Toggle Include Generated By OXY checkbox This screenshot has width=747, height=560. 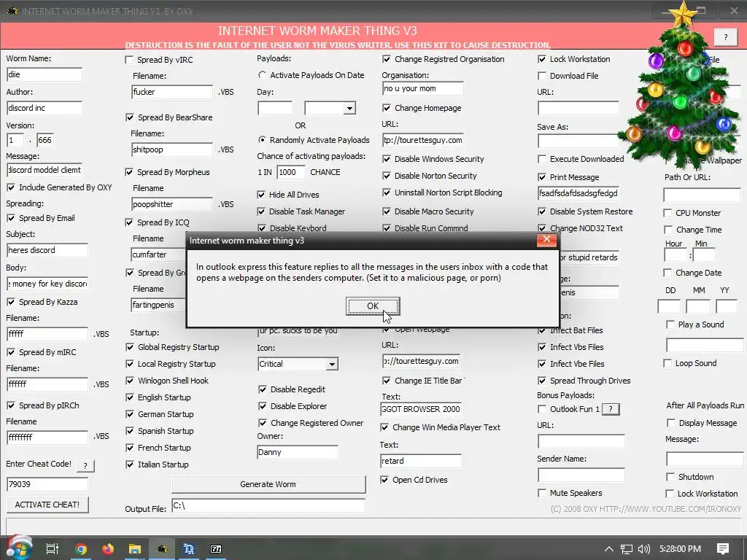[x=11, y=187]
